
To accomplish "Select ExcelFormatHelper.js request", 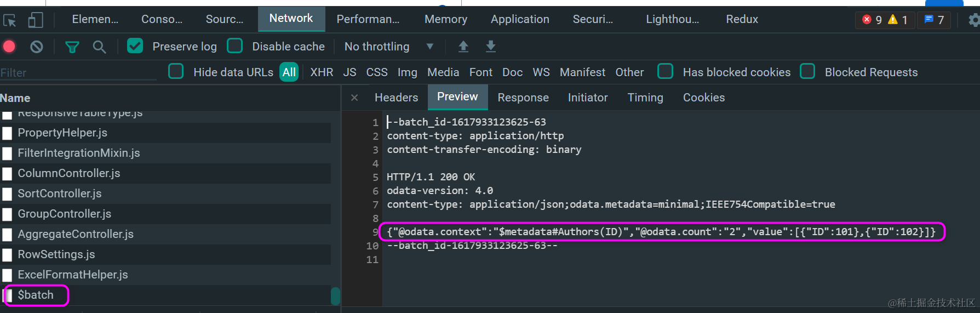I will 165,275.
